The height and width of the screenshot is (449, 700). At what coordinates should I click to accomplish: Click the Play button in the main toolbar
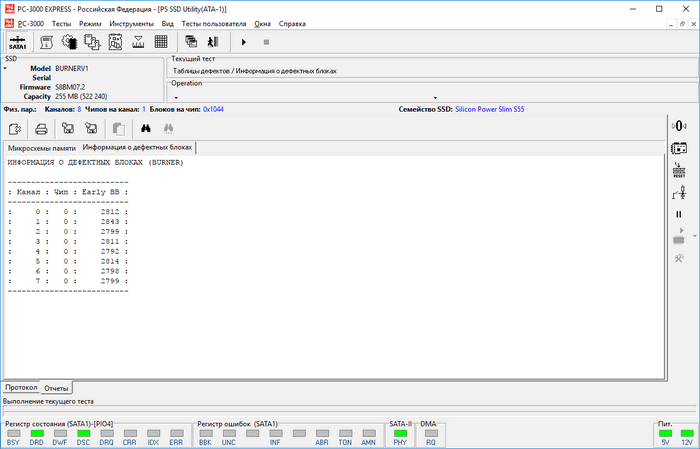[x=244, y=42]
